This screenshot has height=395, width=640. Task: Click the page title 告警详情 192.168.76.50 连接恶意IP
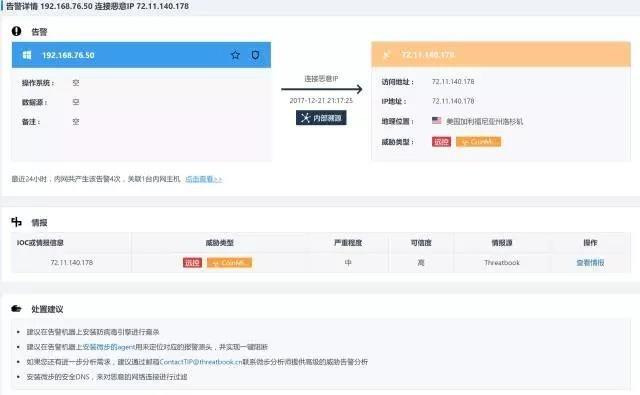click(x=97, y=6)
